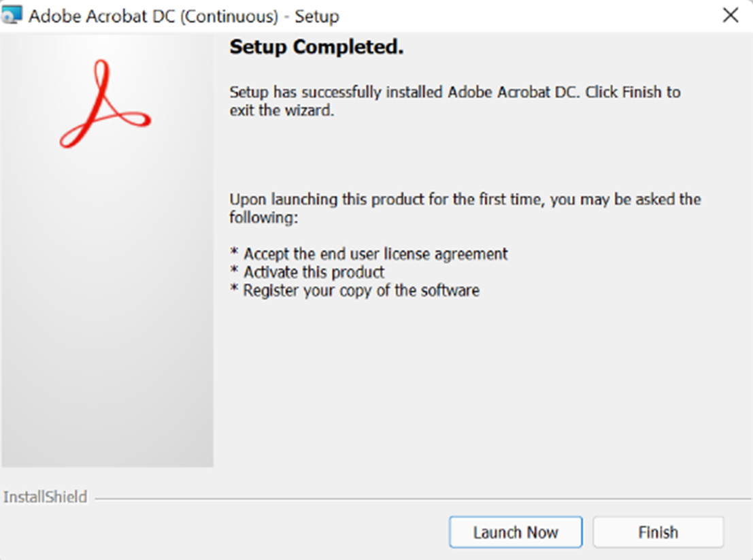Close the Setup window with X
Viewport: 753px width, 560px height.
pyautogui.click(x=731, y=16)
